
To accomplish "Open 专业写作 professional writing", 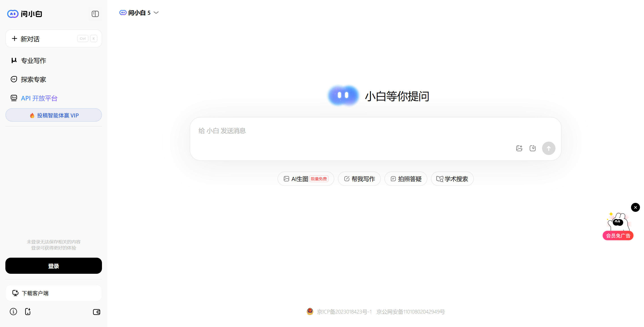I will tap(34, 60).
